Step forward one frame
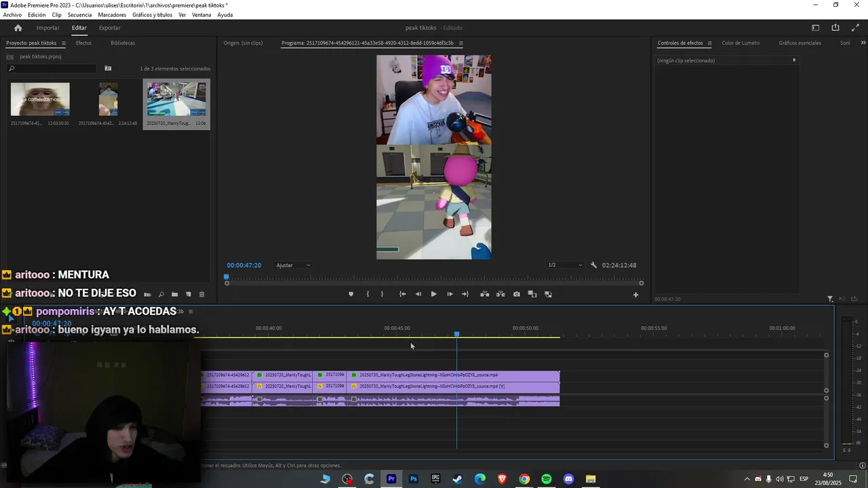 tap(450, 294)
